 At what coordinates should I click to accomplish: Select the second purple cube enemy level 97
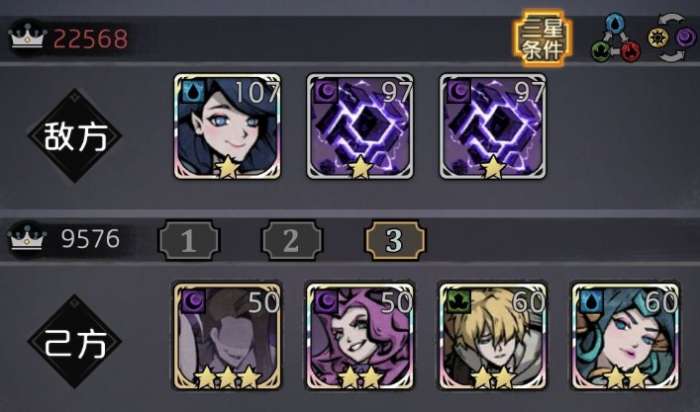tap(493, 127)
